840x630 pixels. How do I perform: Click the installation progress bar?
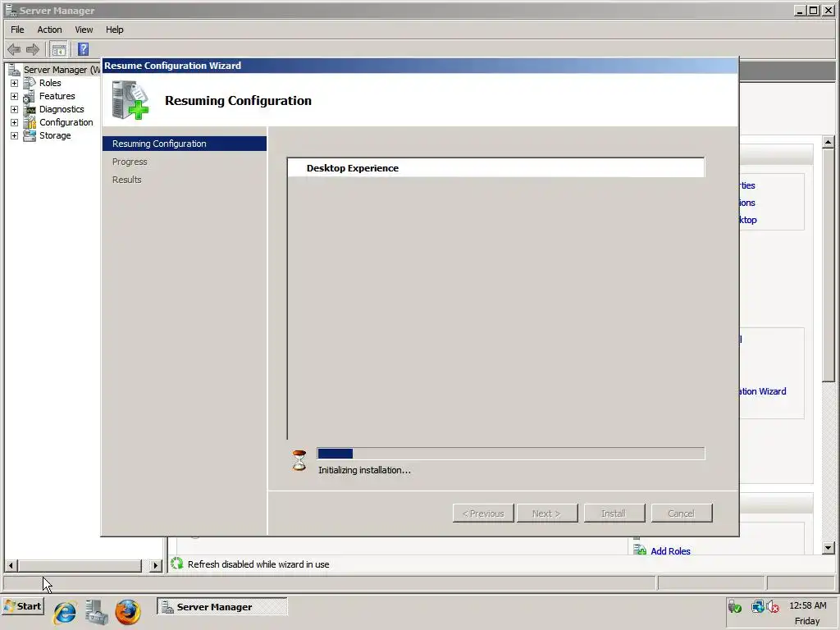pyautogui.click(x=511, y=454)
